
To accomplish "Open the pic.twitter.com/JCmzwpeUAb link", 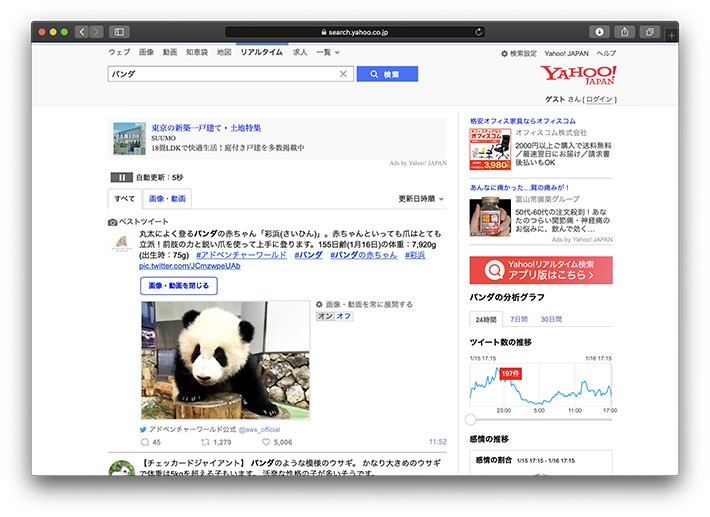I will coord(190,266).
